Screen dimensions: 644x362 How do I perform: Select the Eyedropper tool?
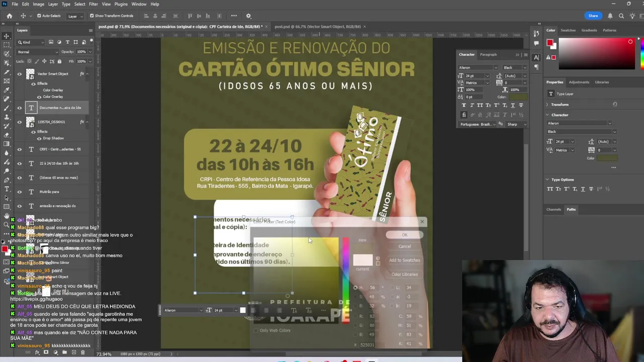click(7, 90)
